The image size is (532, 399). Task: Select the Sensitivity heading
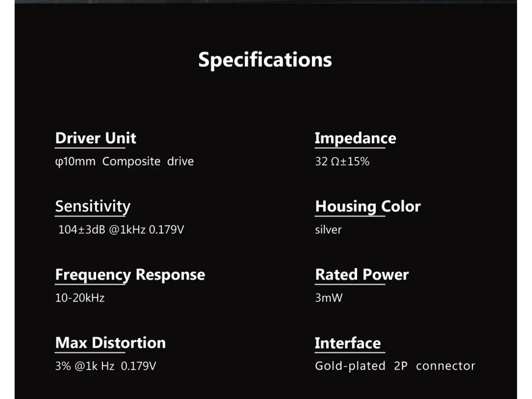coord(93,206)
